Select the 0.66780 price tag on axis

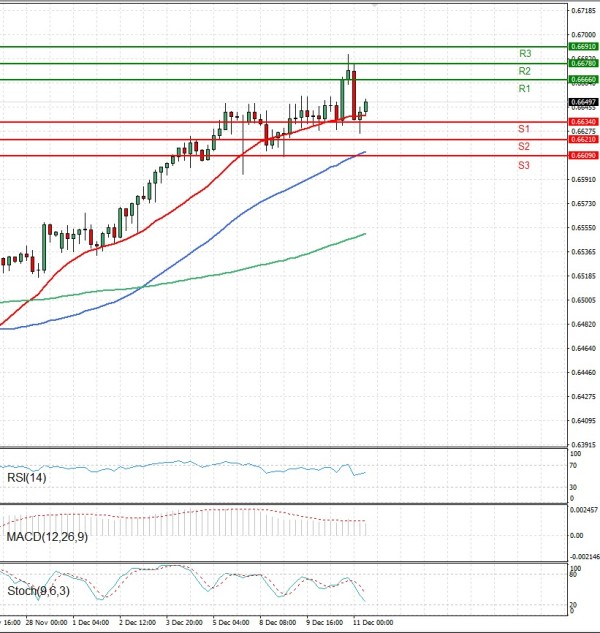583,63
